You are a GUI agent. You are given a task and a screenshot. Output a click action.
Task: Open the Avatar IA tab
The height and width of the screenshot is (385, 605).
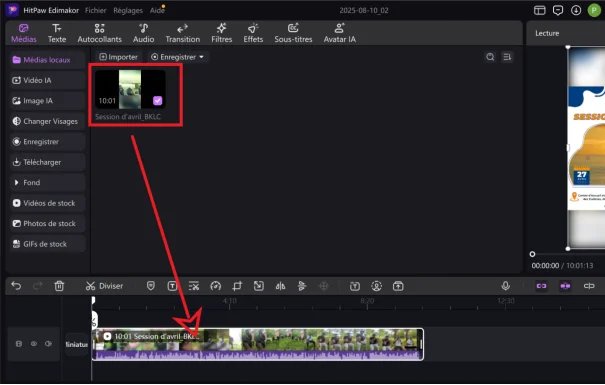[340, 33]
